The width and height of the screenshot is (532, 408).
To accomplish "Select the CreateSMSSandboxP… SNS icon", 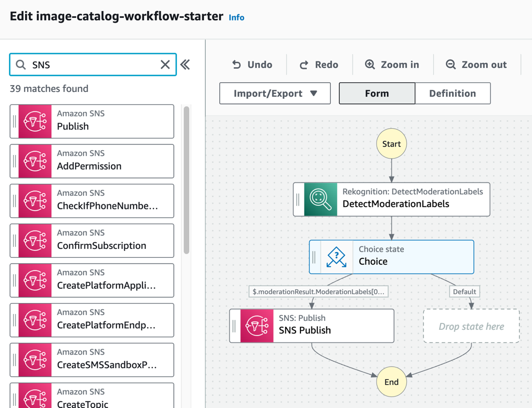I will point(35,360).
